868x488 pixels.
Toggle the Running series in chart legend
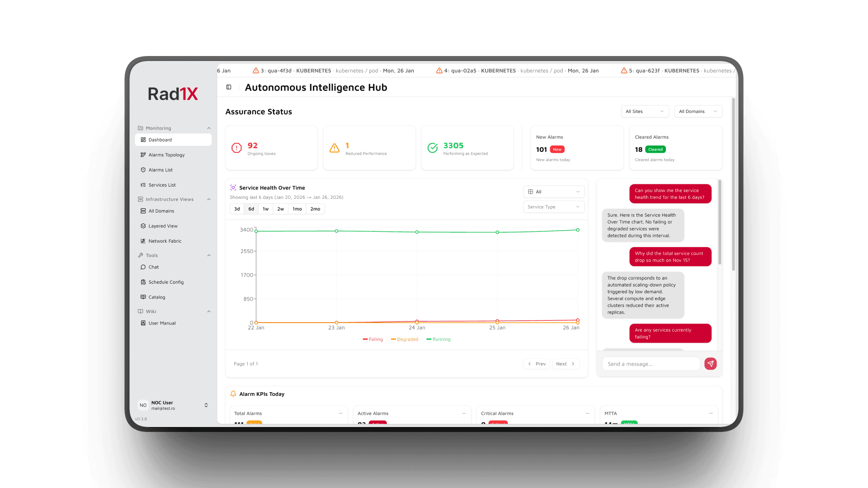[438, 339]
